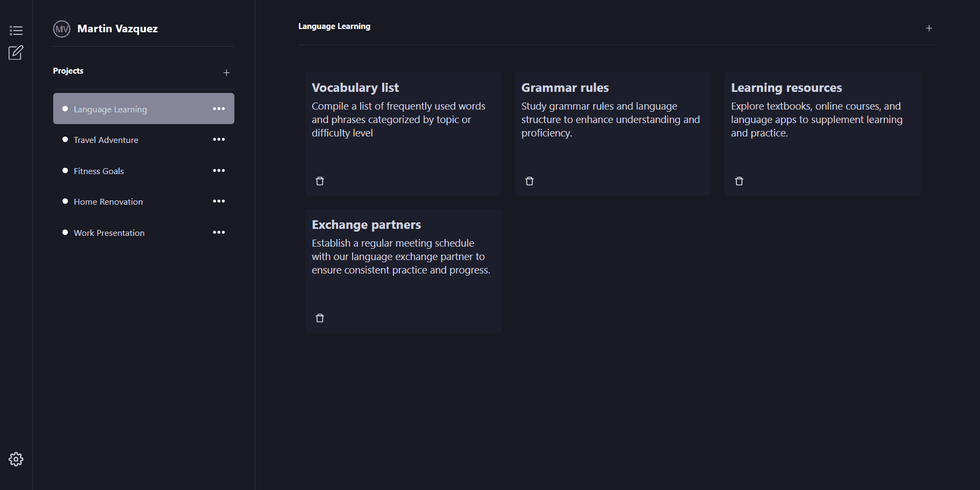Delete the Exchange partners card via trash icon
The height and width of the screenshot is (490, 980).
pos(319,318)
